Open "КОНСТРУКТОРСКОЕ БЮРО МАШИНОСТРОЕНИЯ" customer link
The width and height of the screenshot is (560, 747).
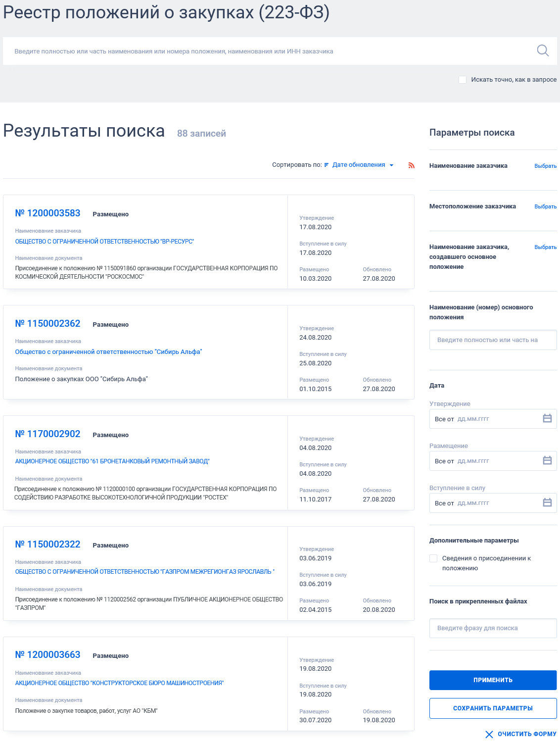[119, 683]
